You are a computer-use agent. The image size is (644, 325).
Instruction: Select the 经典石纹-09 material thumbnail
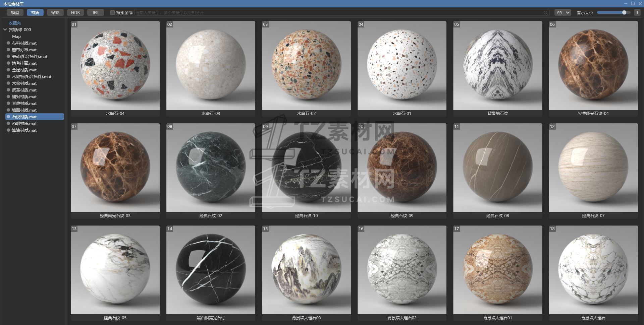[402, 168]
